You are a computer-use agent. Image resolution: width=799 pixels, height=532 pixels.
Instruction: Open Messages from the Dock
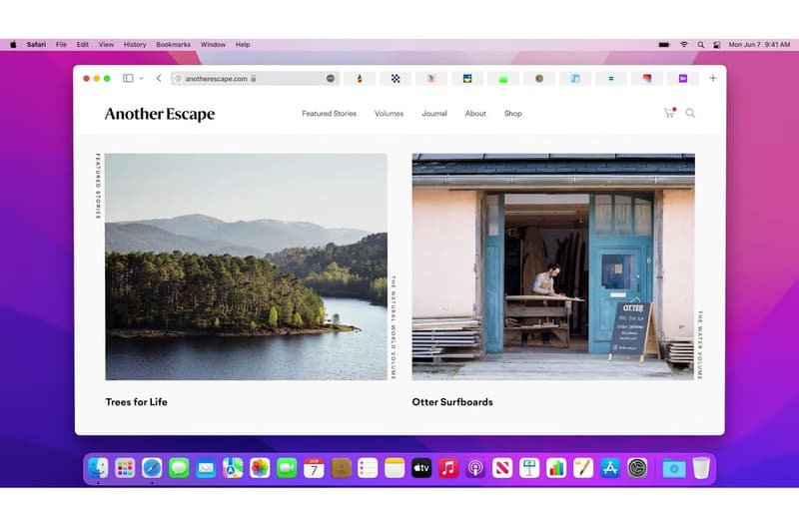pyautogui.click(x=179, y=468)
